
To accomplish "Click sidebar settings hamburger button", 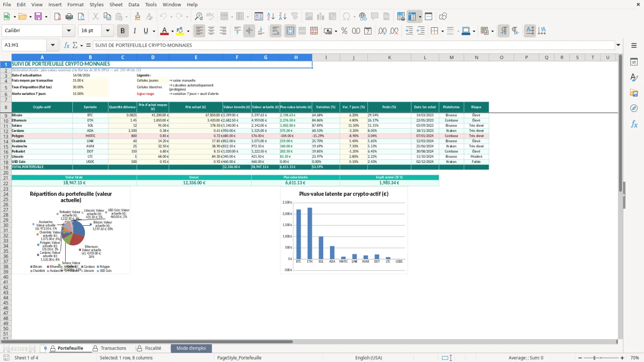I will (x=634, y=45).
